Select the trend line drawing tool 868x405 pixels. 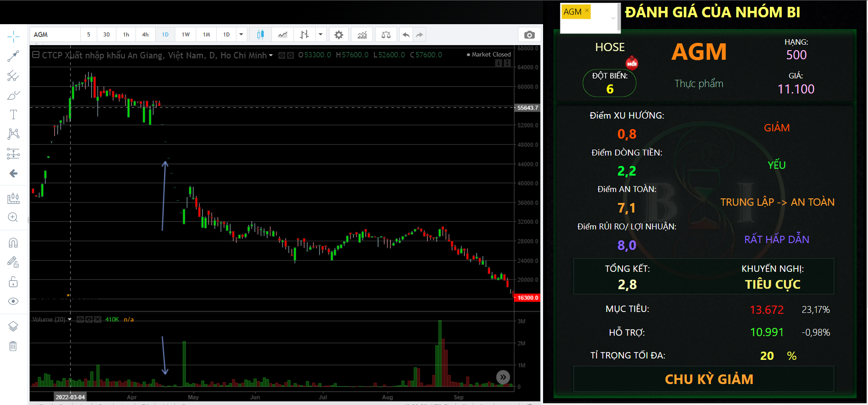[x=13, y=56]
